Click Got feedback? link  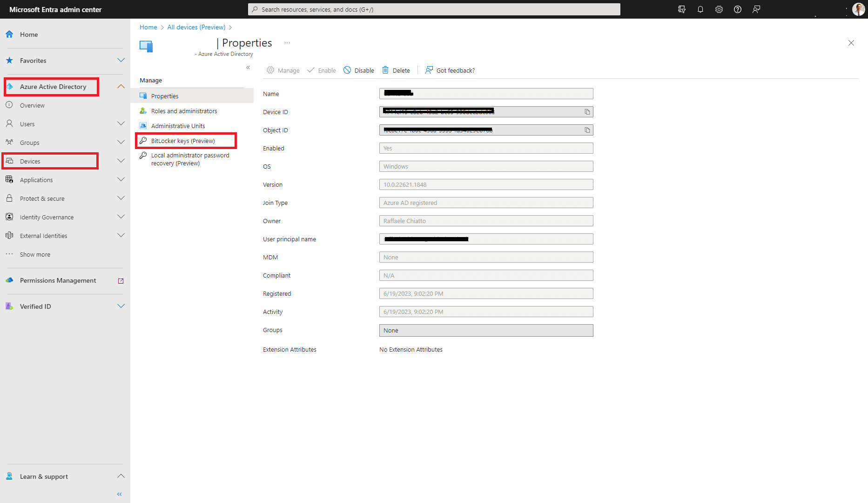[450, 70]
